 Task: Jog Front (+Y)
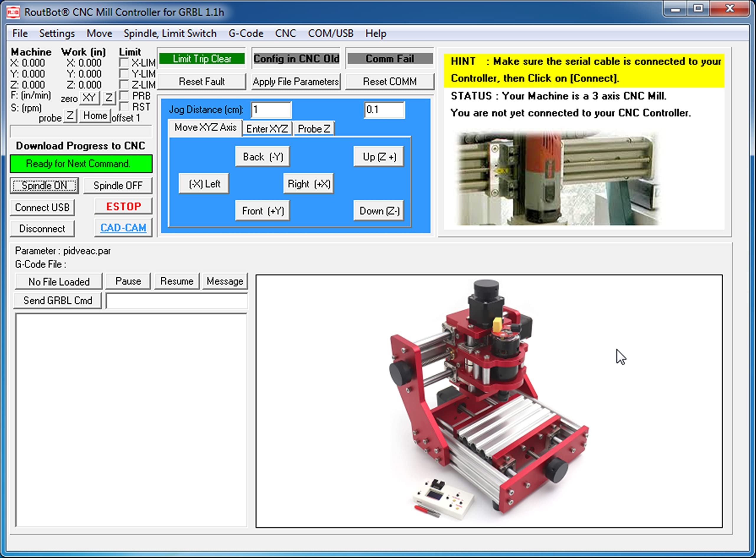coord(263,211)
